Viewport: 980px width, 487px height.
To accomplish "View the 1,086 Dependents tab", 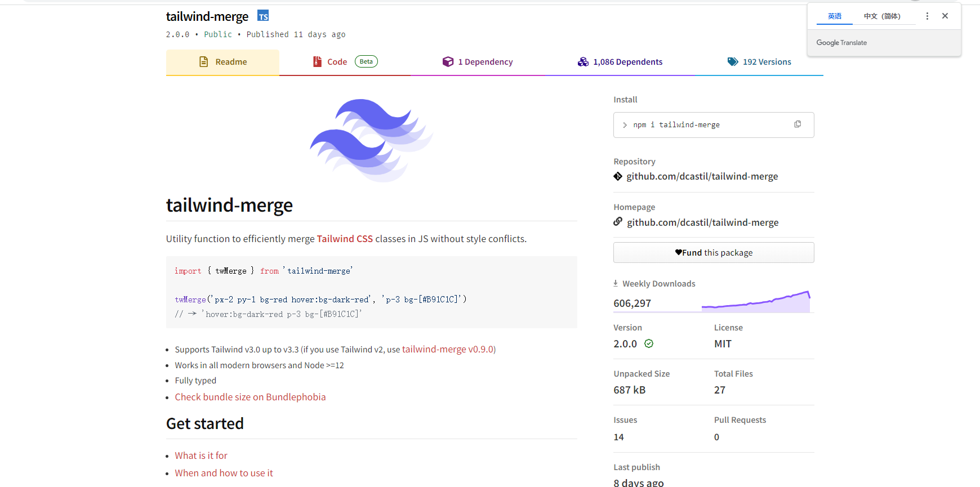I will point(620,62).
